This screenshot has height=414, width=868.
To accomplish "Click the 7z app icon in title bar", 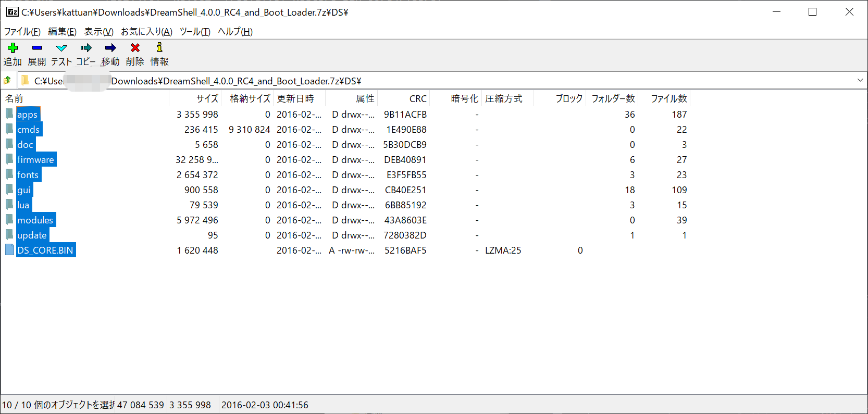I will [x=13, y=11].
